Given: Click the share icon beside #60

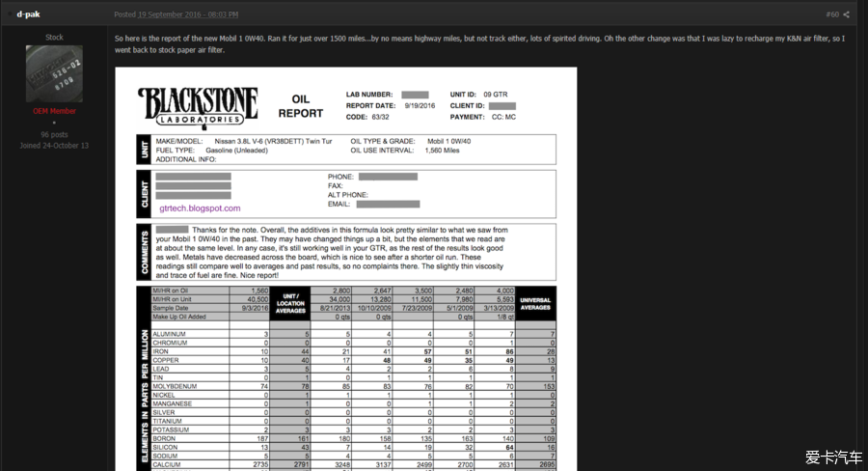Looking at the screenshot, I should [x=846, y=14].
